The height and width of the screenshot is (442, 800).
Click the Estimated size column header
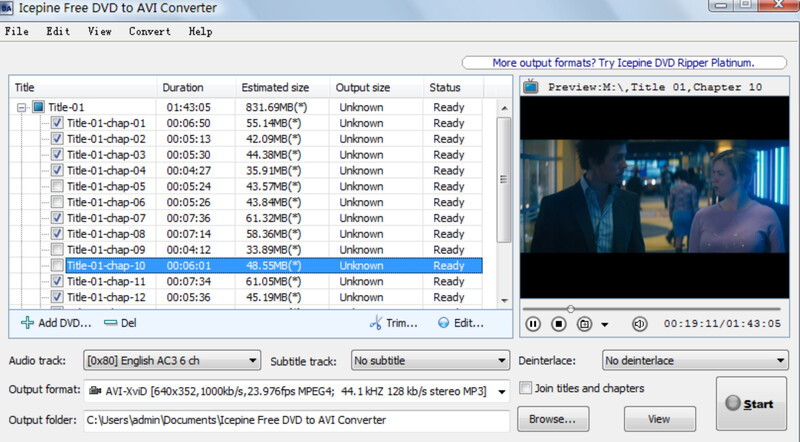283,87
